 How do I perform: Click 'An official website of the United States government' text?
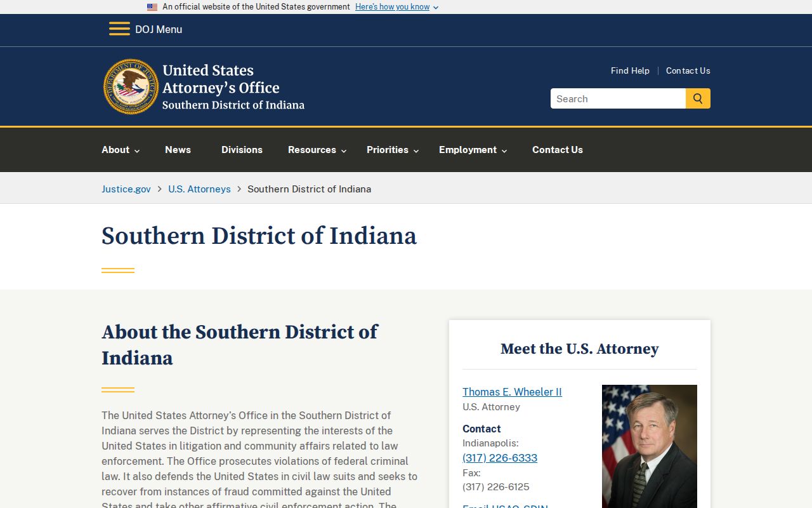(256, 7)
